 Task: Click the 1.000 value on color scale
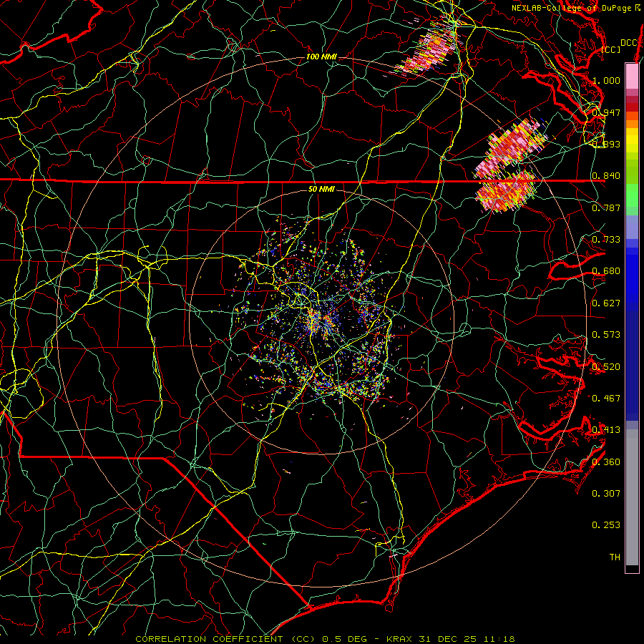coord(606,80)
